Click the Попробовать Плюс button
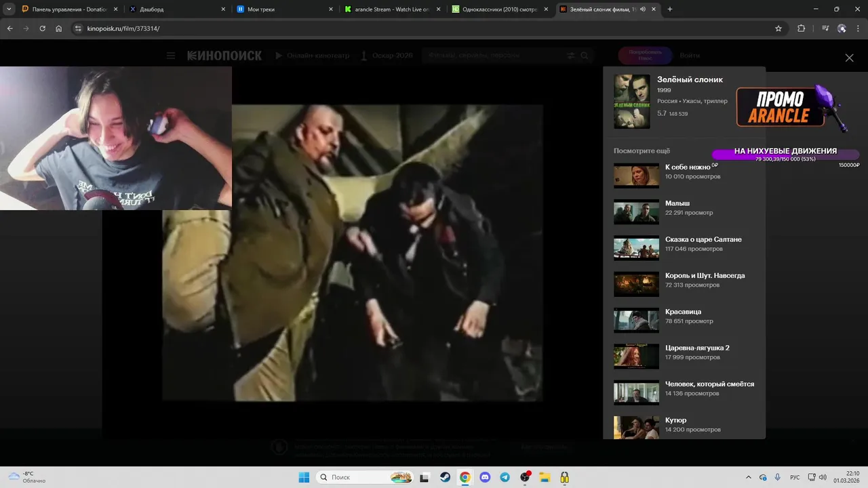This screenshot has height=488, width=868. point(645,56)
